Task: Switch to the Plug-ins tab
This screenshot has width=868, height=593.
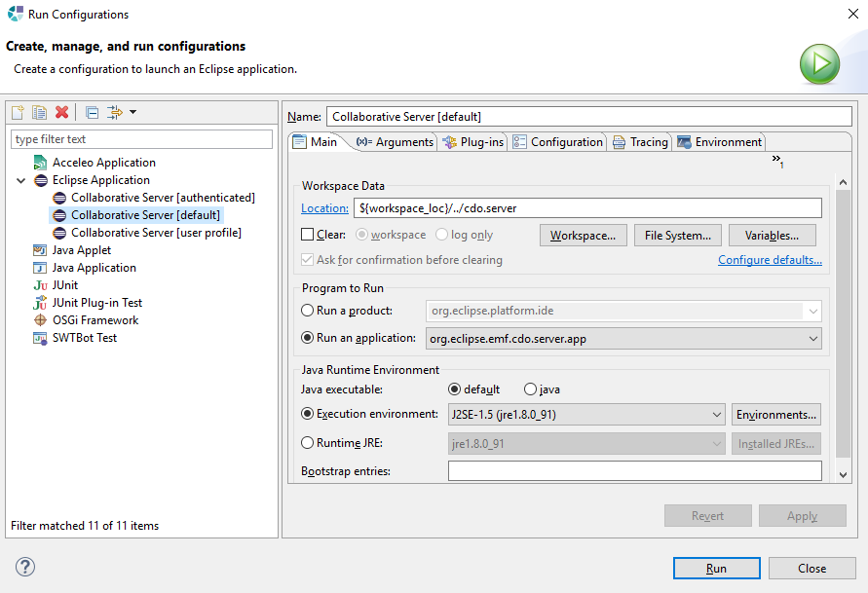Action: coord(472,142)
